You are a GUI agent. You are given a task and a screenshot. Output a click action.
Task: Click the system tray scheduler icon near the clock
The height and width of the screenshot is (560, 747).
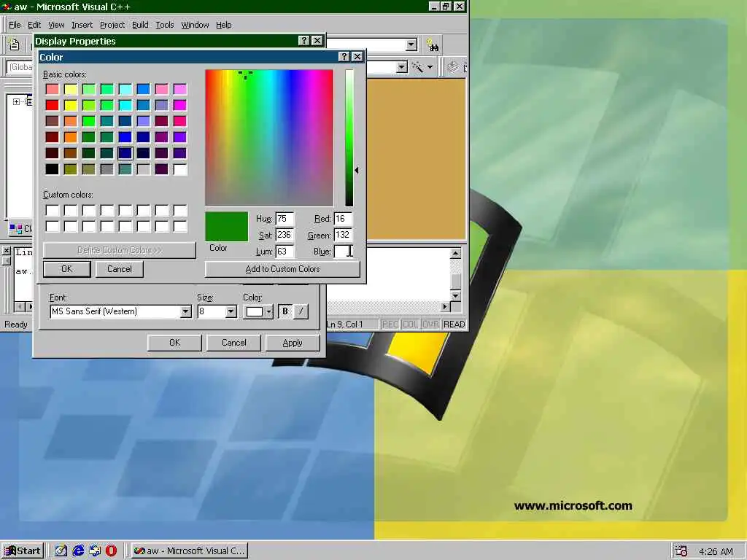681,551
